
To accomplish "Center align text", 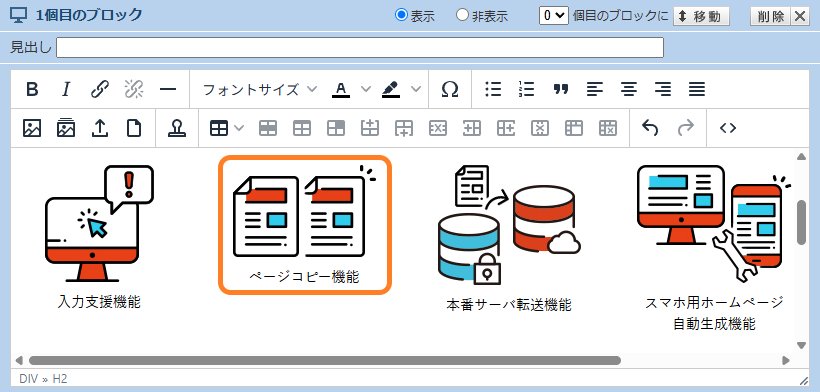I will coord(629,89).
